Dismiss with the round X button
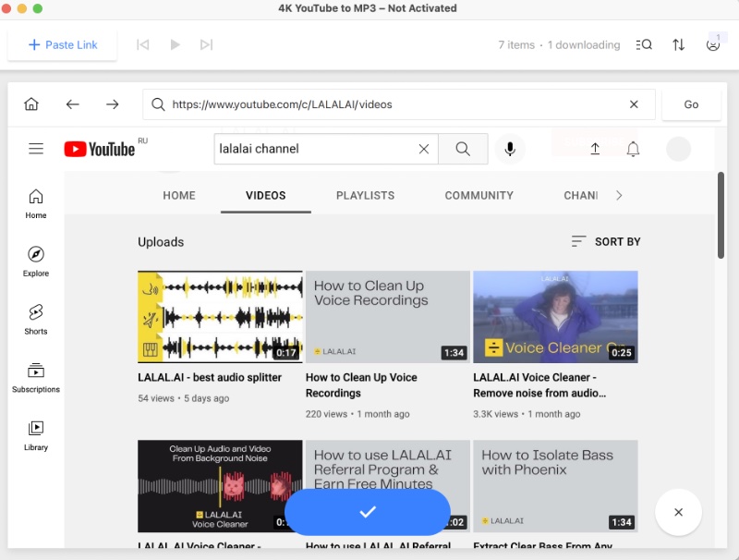739x560 pixels. 678,512
